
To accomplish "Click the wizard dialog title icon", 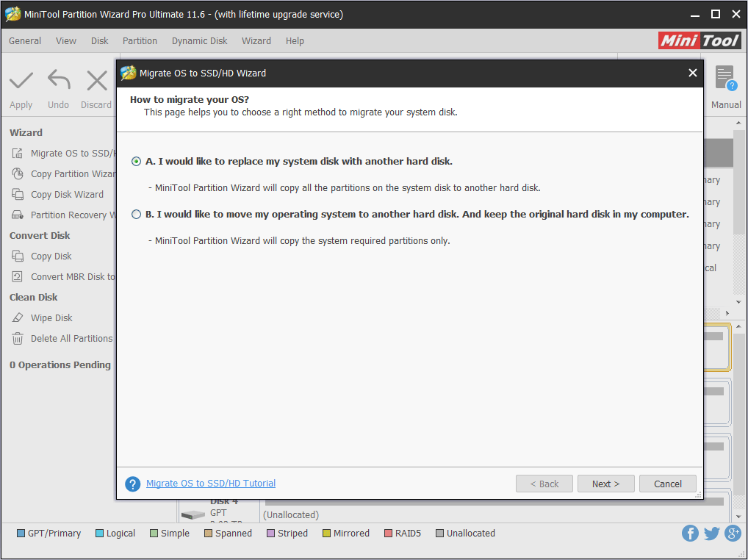I will click(129, 73).
